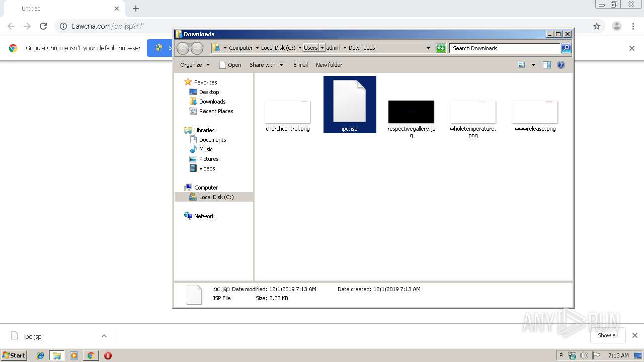The width and height of the screenshot is (644, 362).
Task: Show hidden tray icons arrow
Action: click(x=561, y=355)
